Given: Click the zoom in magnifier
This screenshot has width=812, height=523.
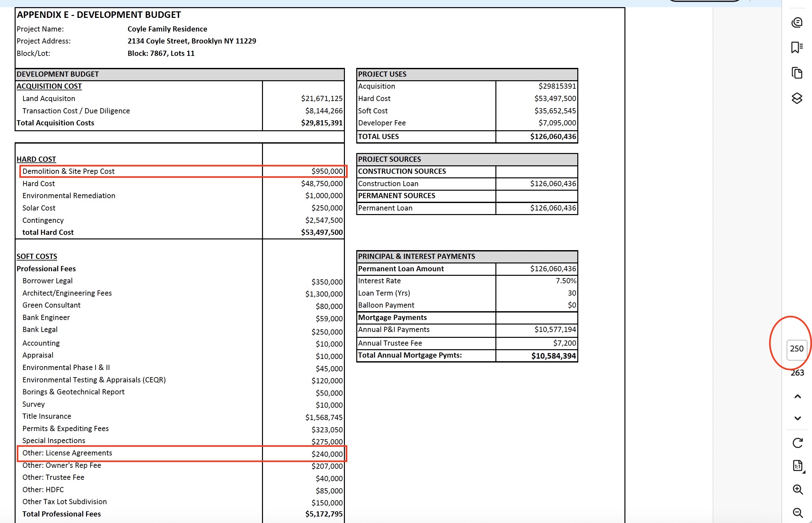Looking at the screenshot, I should [x=797, y=489].
